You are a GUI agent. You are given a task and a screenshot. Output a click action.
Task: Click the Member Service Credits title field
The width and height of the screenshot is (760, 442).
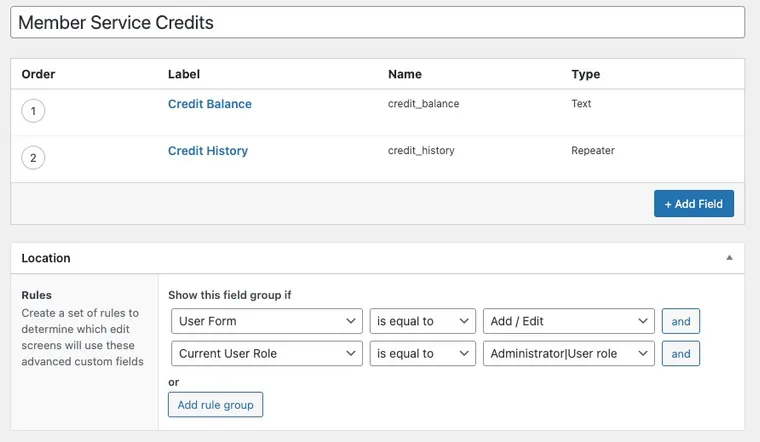coord(378,22)
